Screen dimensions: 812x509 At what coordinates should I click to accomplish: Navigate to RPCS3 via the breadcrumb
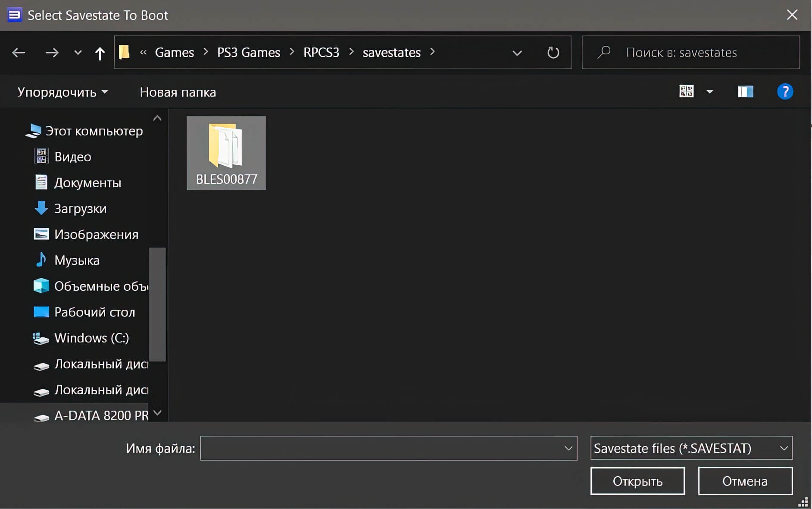click(x=321, y=52)
